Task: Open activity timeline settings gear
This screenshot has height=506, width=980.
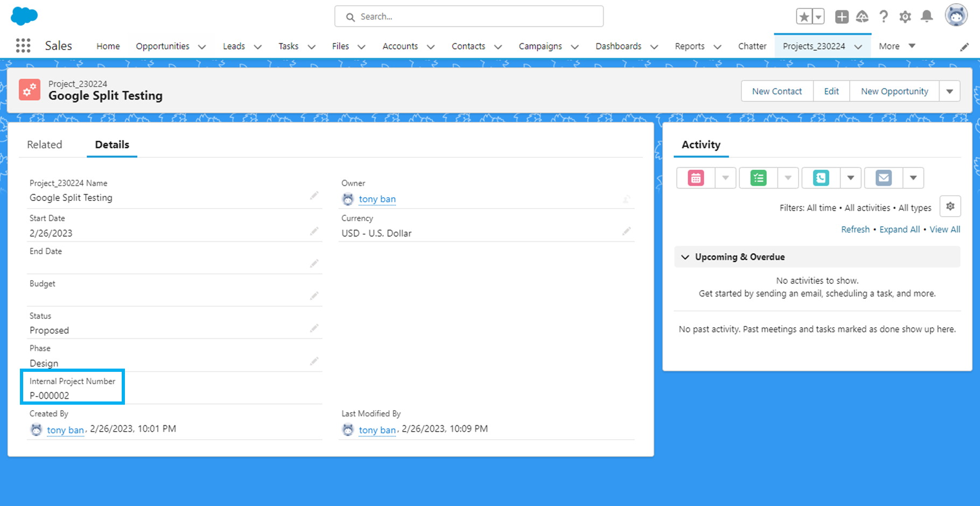Action: 950,206
